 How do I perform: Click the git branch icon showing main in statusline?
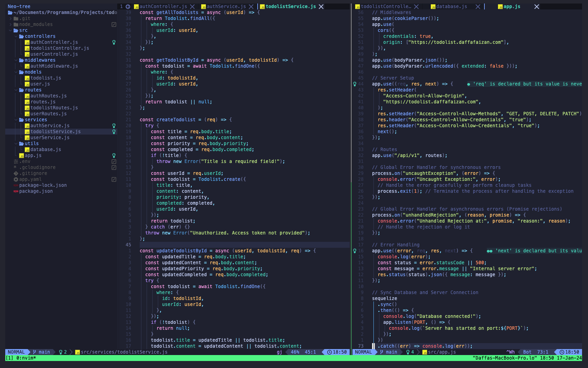(x=35, y=352)
